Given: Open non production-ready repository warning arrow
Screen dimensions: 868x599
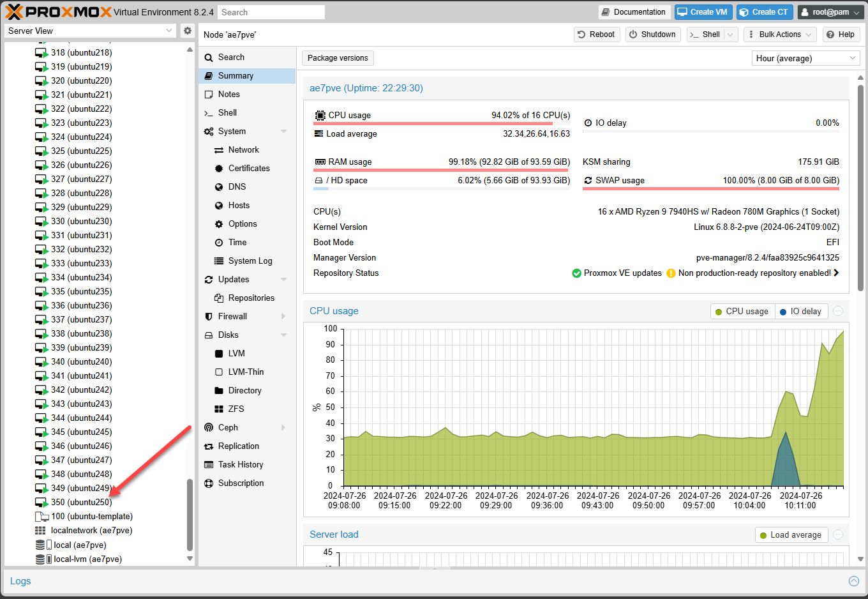Looking at the screenshot, I should pyautogui.click(x=836, y=273).
